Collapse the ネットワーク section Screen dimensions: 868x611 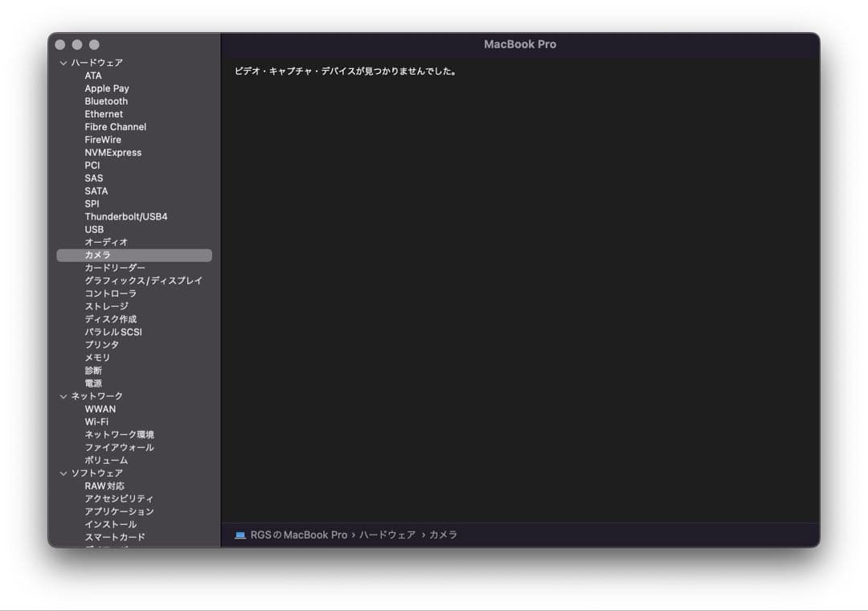pyautogui.click(x=63, y=396)
